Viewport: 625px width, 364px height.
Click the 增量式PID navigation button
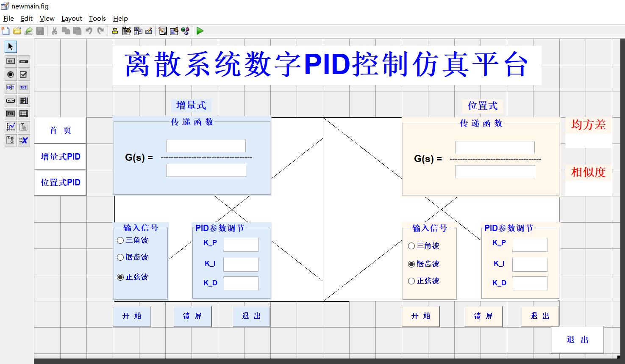(60, 157)
